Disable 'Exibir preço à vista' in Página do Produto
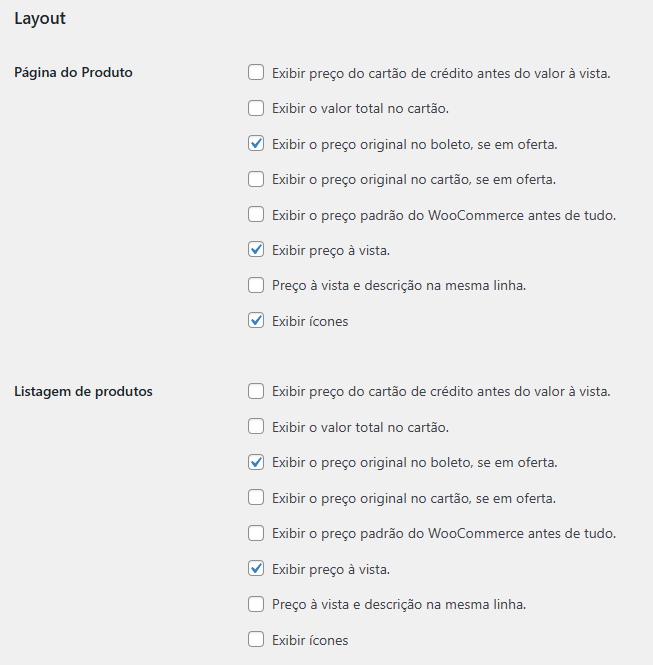Image resolution: width=653 pixels, height=665 pixels. tap(256, 250)
